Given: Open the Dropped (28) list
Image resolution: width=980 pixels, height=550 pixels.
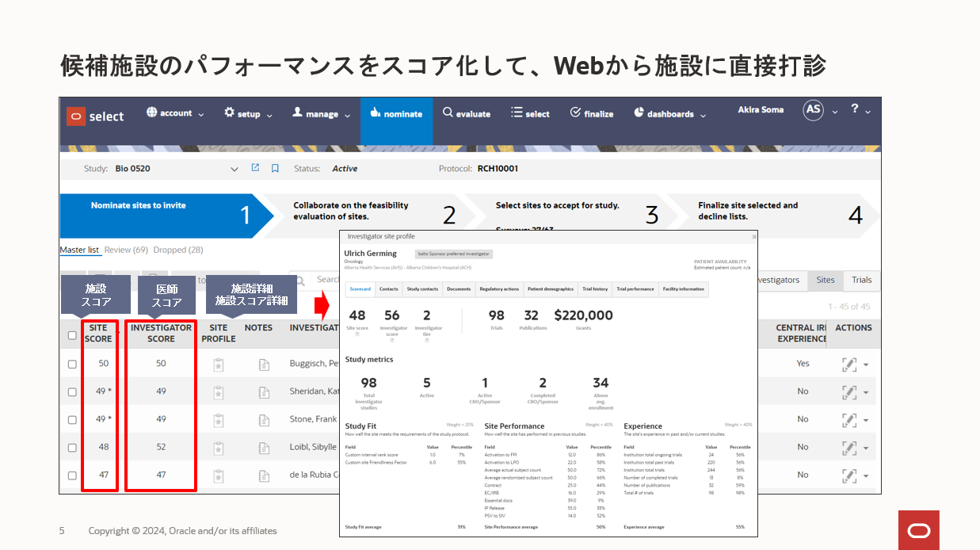Looking at the screenshot, I should [x=178, y=250].
